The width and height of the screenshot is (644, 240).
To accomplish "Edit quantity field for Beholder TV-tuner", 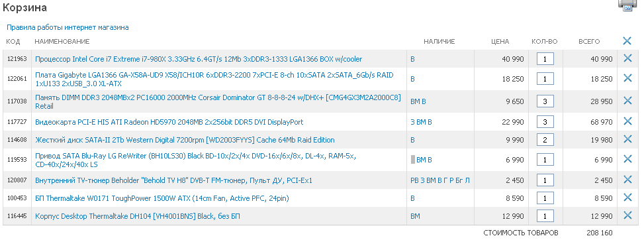I will tap(545, 180).
